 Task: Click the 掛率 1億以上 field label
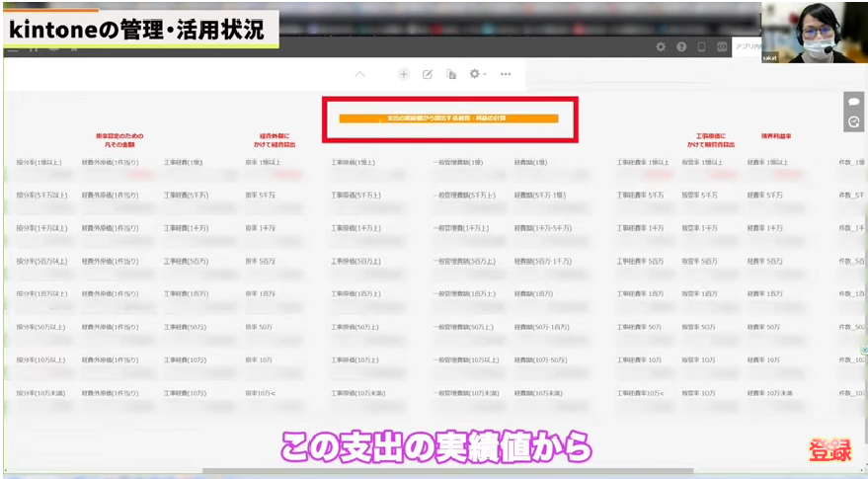263,162
